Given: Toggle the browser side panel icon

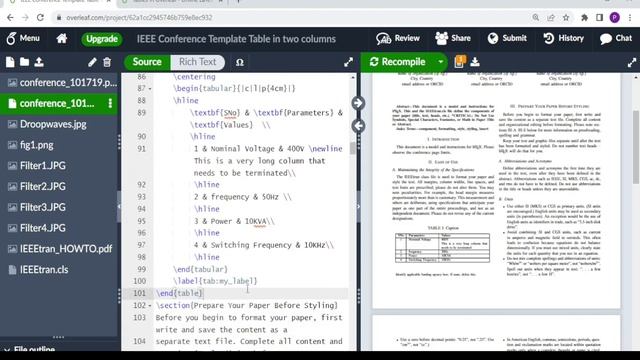Looking at the screenshot, I should [x=600, y=18].
